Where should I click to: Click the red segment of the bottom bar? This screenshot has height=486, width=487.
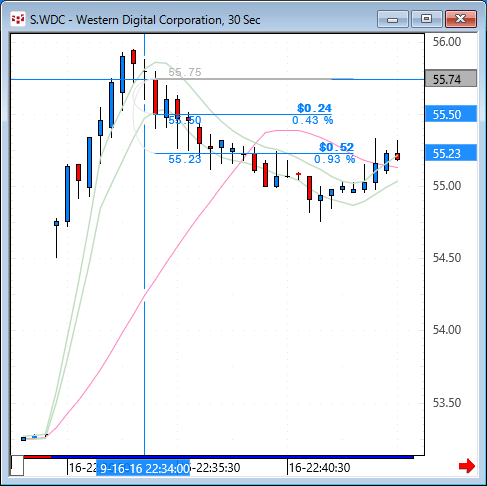[x=37, y=457]
